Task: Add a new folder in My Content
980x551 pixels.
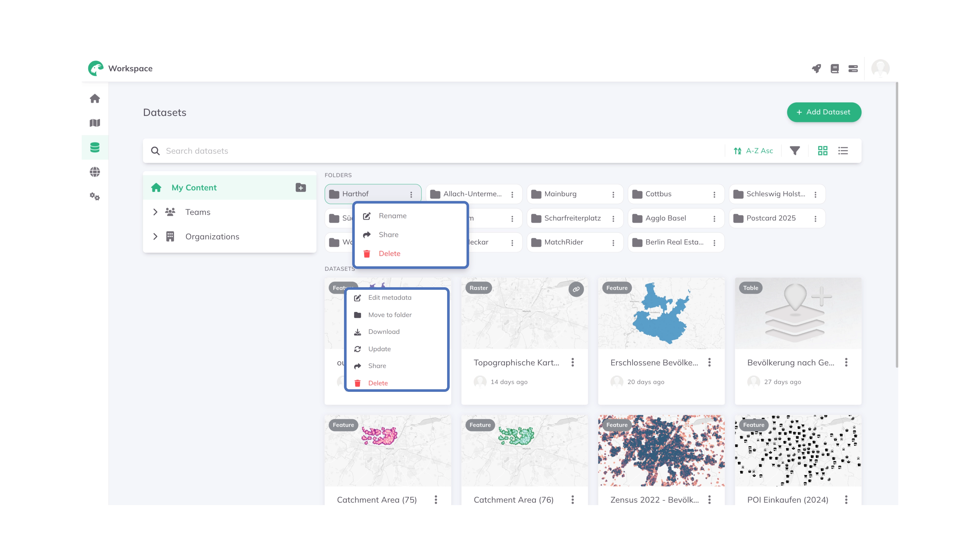Action: click(x=301, y=187)
